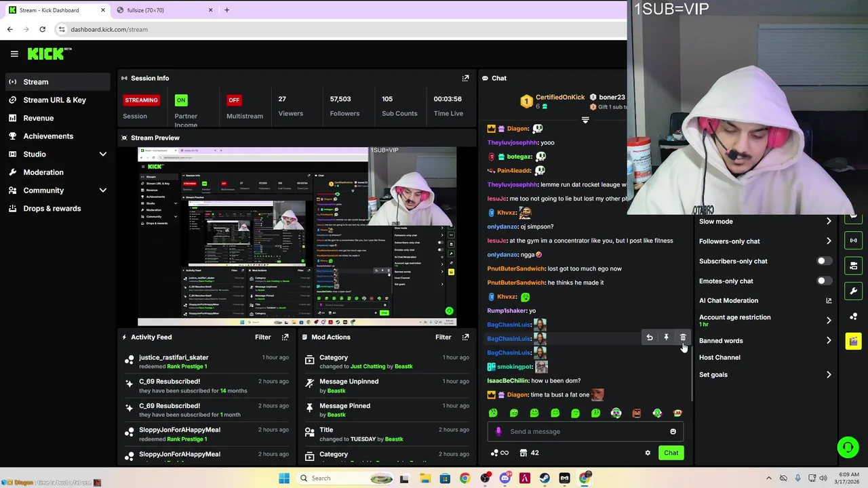Image resolution: width=868 pixels, height=488 pixels.
Task: Collapse the chat leaderboard arrow
Action: tap(585, 120)
